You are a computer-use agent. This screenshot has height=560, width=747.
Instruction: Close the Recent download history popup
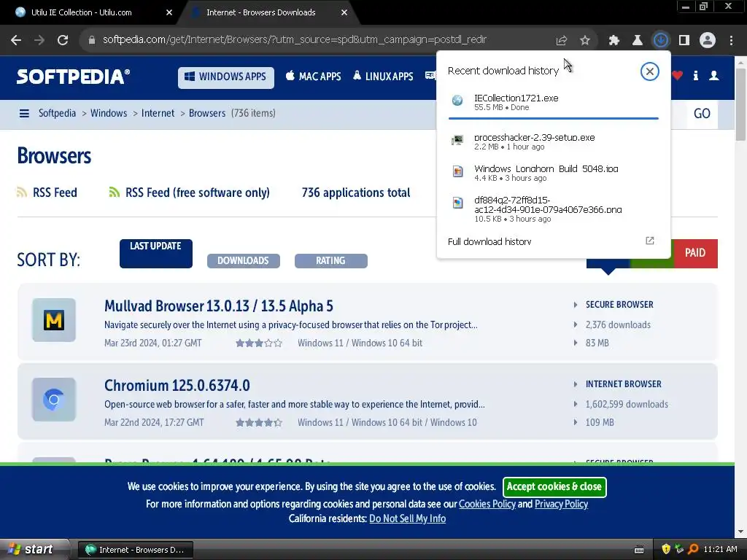pyautogui.click(x=649, y=71)
